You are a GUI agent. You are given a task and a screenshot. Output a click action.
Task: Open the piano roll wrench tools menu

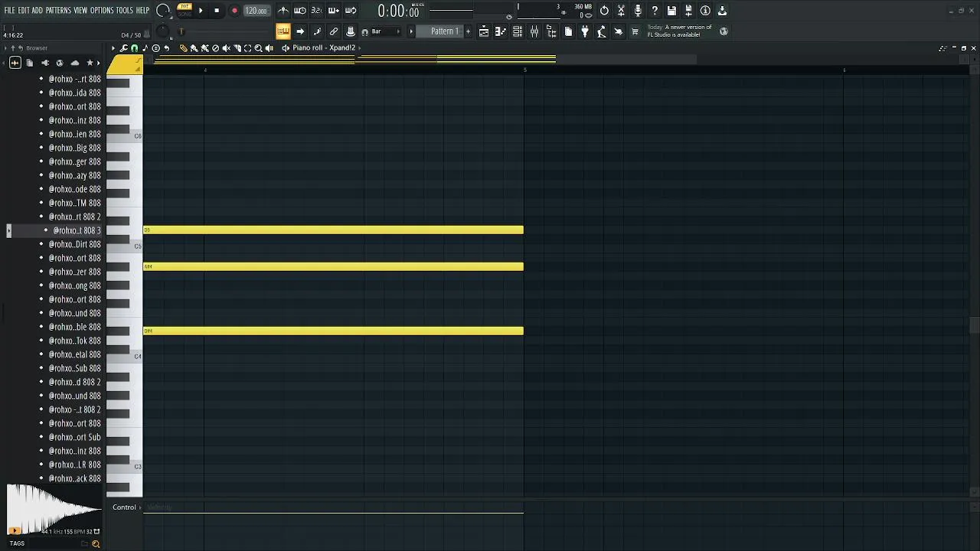tap(123, 47)
